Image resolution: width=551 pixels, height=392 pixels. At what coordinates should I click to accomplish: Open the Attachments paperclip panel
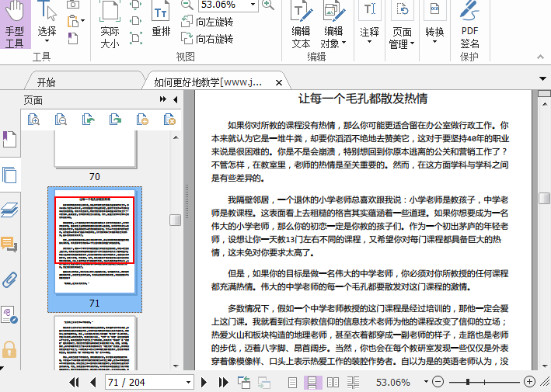[x=9, y=279]
